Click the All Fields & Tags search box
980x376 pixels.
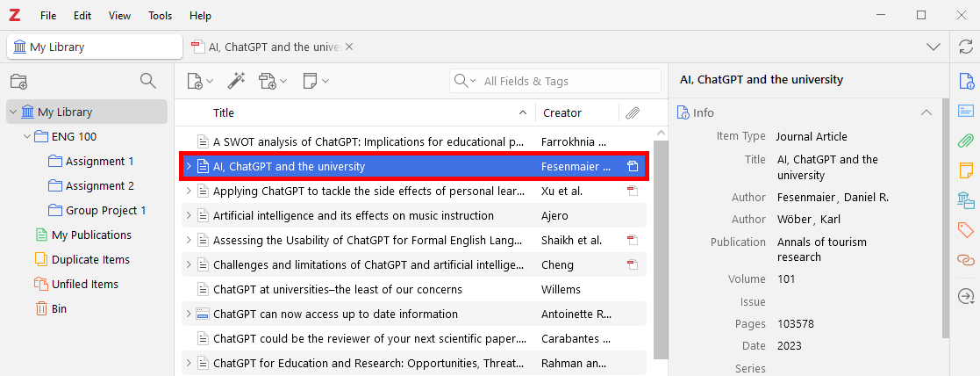point(566,81)
